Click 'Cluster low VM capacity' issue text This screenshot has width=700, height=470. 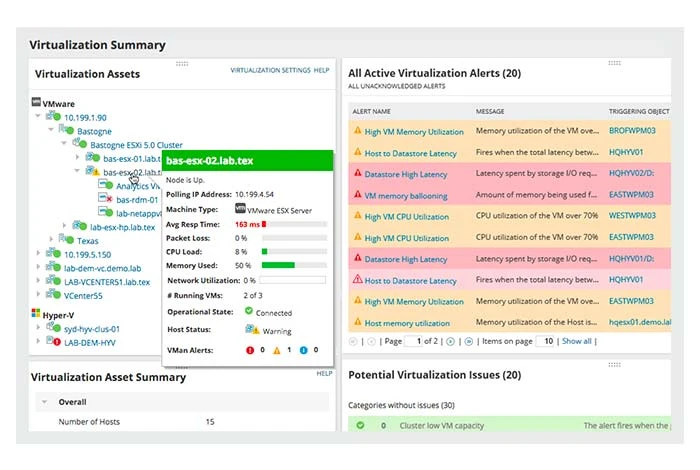(442, 426)
